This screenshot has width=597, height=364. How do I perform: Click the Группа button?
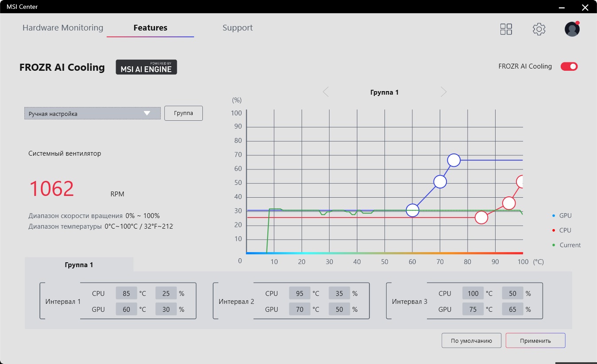click(x=183, y=113)
